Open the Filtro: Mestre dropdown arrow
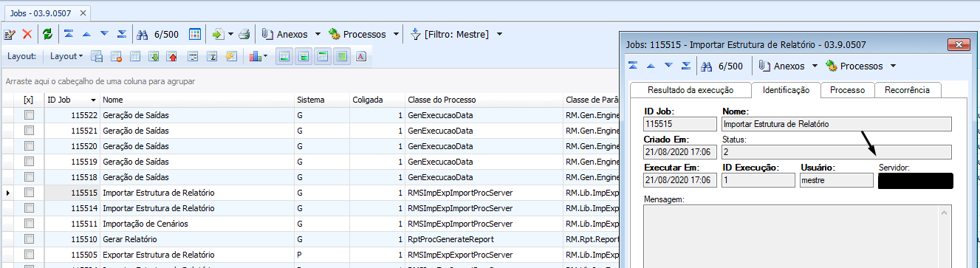Viewport: 980px width, 268px height. (x=500, y=34)
